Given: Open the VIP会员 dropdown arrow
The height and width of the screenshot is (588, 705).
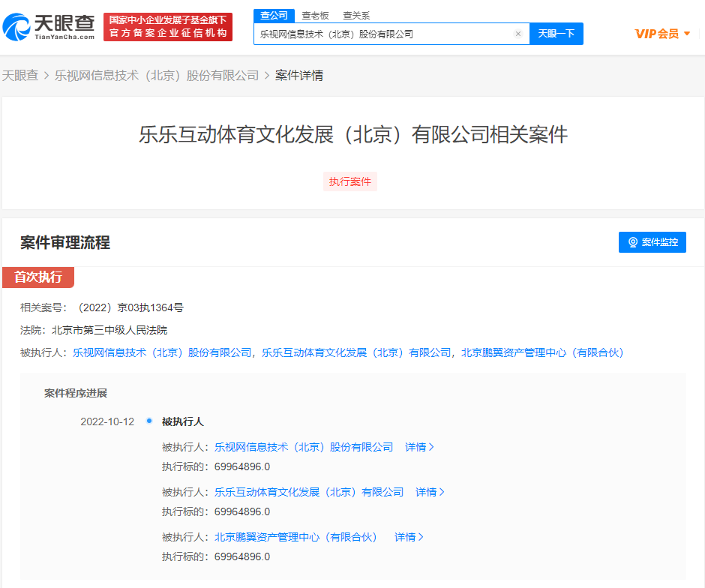Looking at the screenshot, I should pyautogui.click(x=686, y=34).
